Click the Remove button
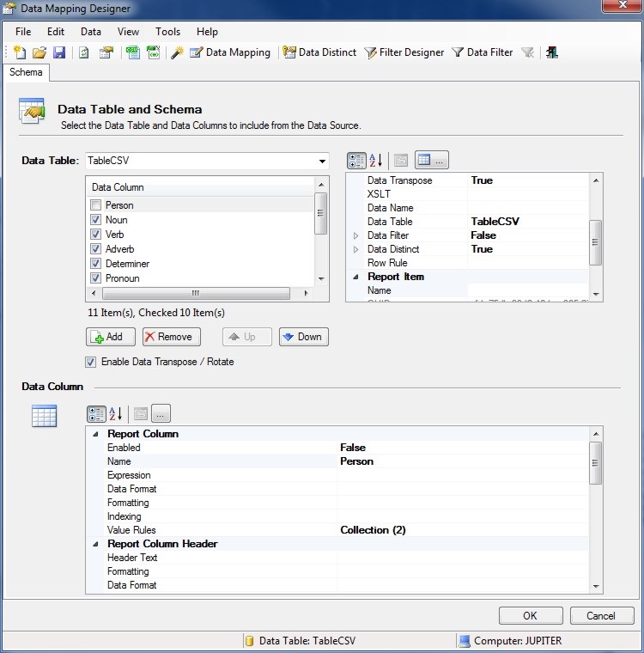 [172, 337]
